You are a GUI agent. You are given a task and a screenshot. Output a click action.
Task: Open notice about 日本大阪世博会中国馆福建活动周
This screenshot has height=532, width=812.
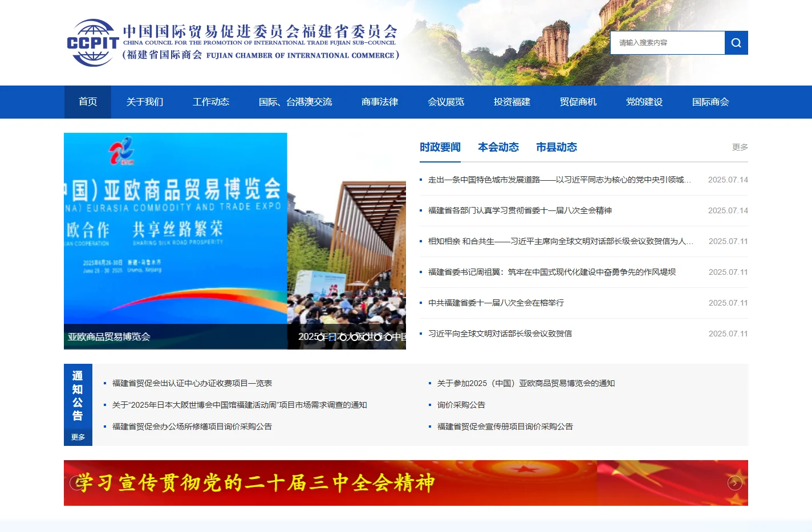click(239, 405)
